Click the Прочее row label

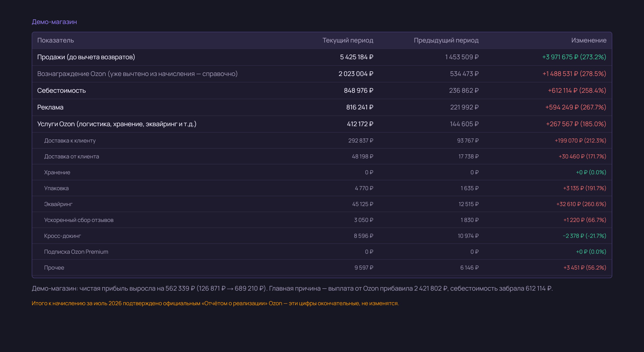point(54,267)
